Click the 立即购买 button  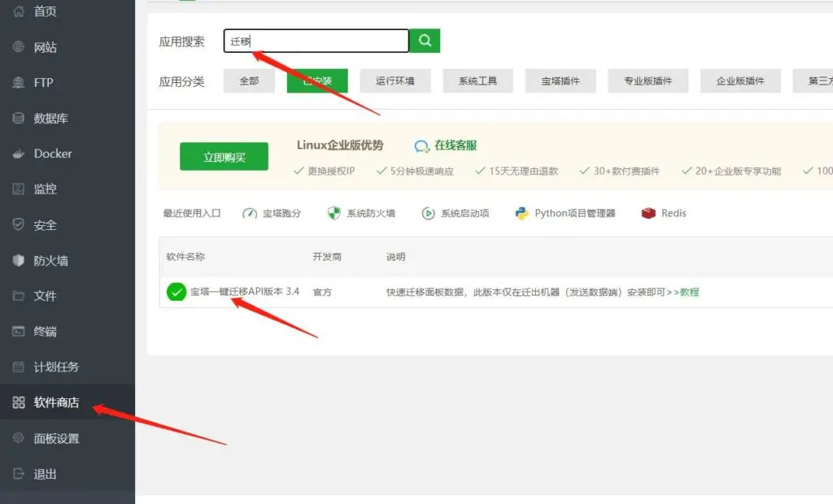pos(224,157)
